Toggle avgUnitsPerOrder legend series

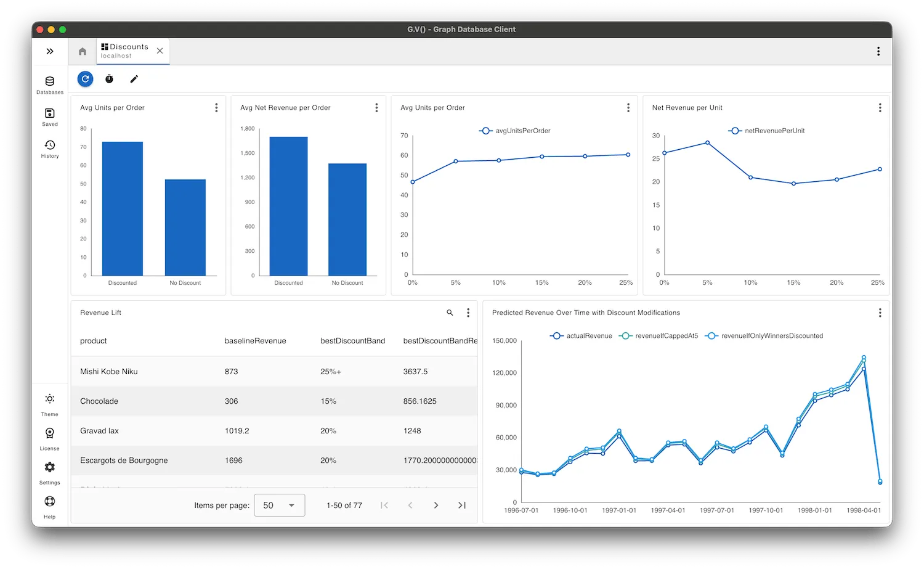515,131
